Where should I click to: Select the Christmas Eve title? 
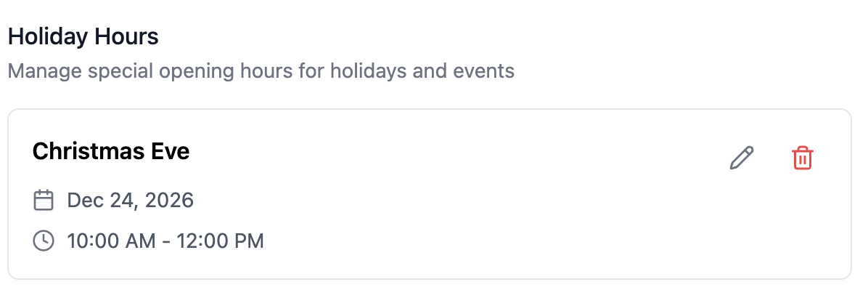point(111,151)
